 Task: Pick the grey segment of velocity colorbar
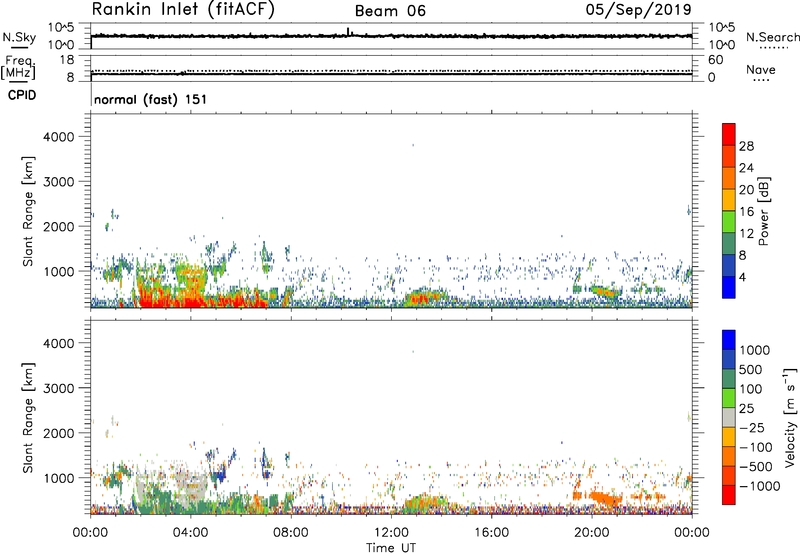pos(729,418)
